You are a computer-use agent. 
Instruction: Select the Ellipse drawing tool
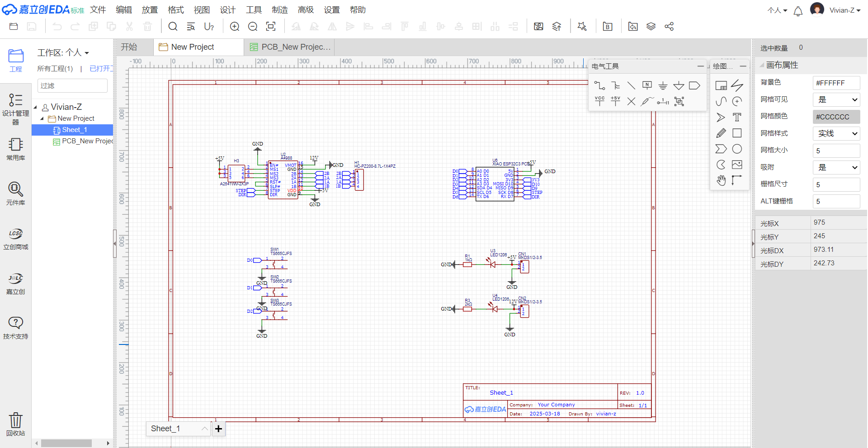coord(737,149)
